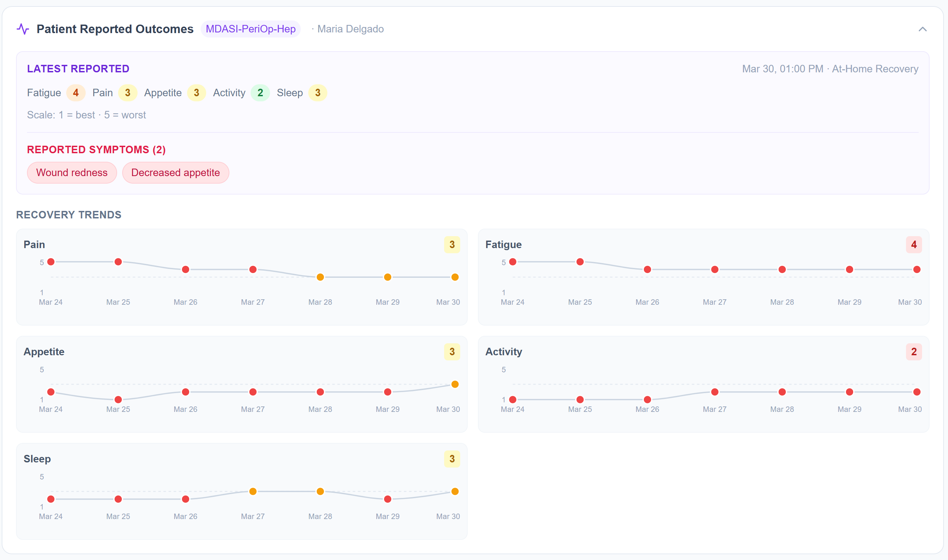
Task: Click the Activity chart score badge 2
Action: pos(914,352)
